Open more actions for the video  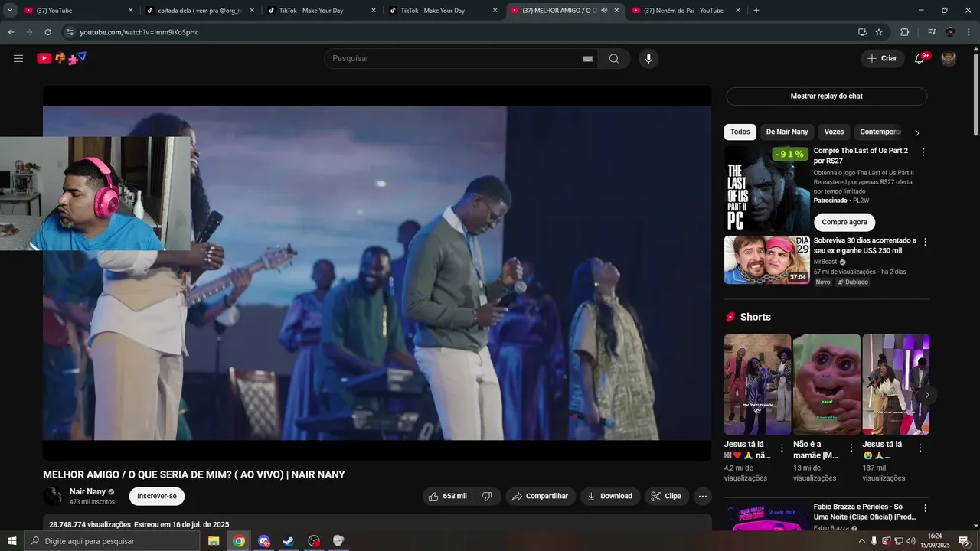(x=703, y=497)
